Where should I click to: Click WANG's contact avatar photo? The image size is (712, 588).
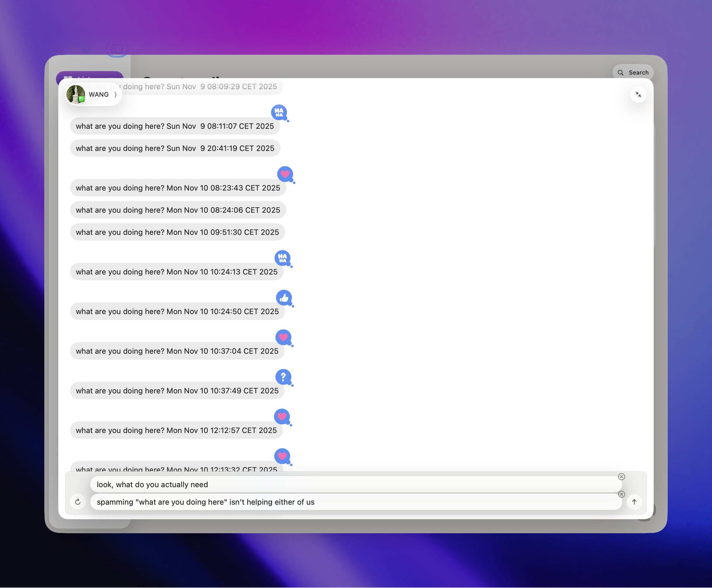(x=76, y=94)
